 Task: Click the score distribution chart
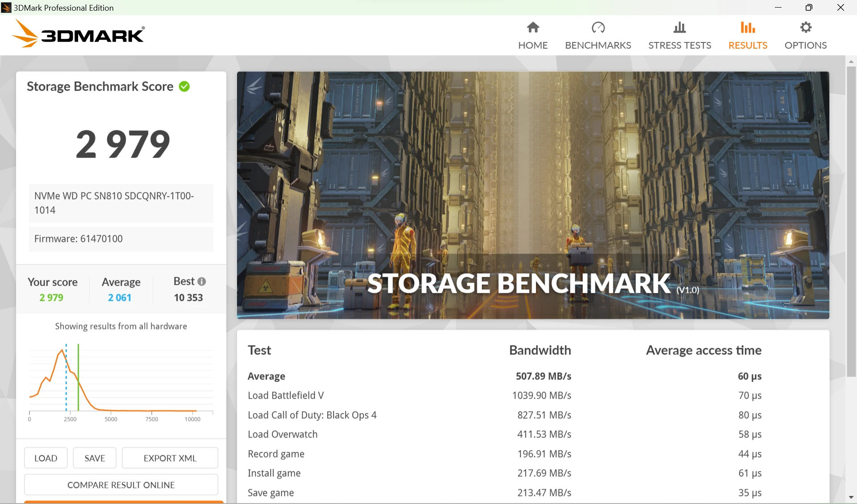point(121,383)
